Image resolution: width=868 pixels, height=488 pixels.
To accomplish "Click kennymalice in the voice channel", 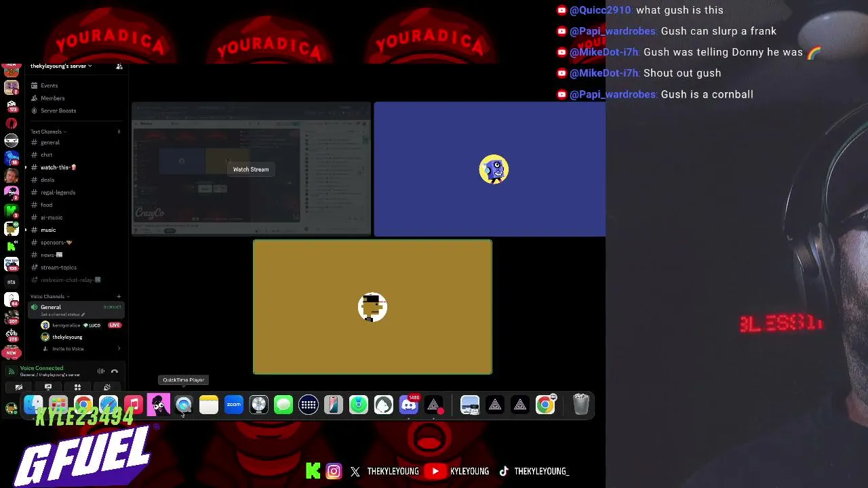I will [66, 325].
